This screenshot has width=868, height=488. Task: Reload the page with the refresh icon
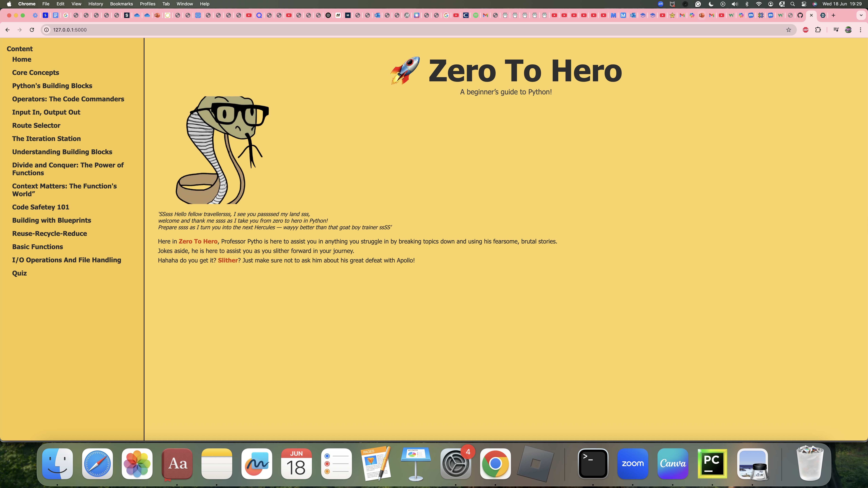32,30
